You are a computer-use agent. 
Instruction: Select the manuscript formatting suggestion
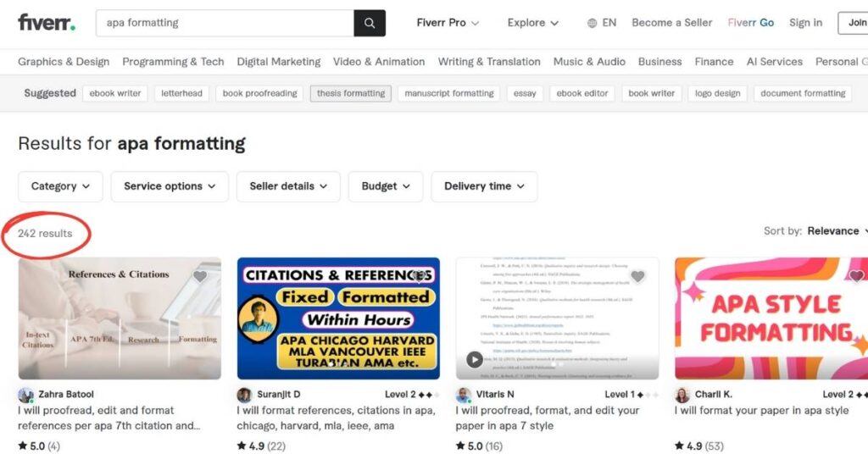pos(449,93)
